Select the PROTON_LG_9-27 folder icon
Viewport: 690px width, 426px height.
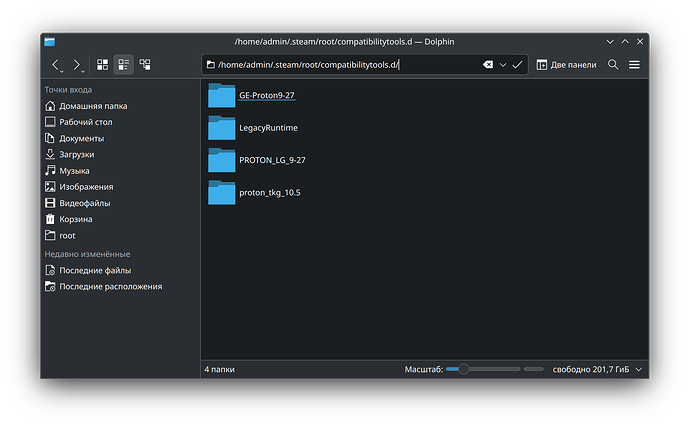(x=221, y=160)
